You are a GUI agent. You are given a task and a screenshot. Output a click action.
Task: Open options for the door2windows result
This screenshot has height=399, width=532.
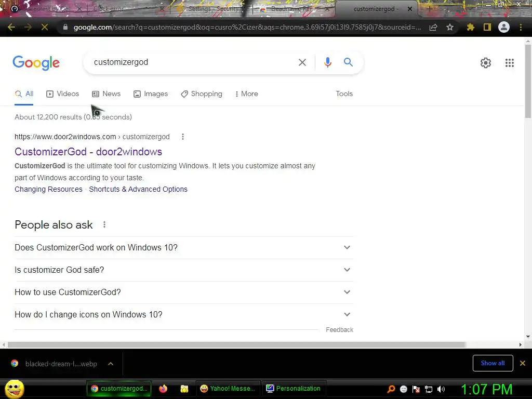click(183, 137)
